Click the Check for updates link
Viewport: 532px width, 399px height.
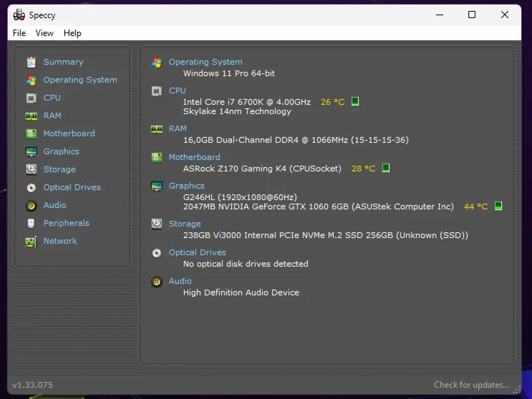coord(472,384)
